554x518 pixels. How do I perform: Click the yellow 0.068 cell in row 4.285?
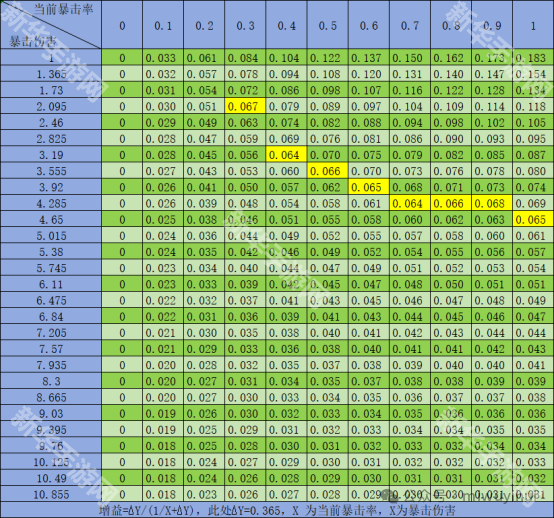click(492, 203)
